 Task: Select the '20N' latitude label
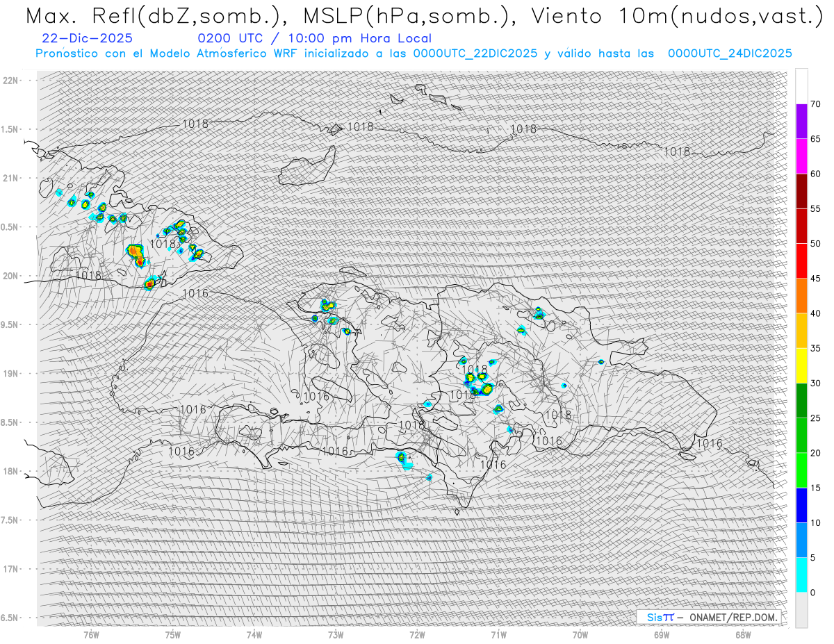coord(10,276)
